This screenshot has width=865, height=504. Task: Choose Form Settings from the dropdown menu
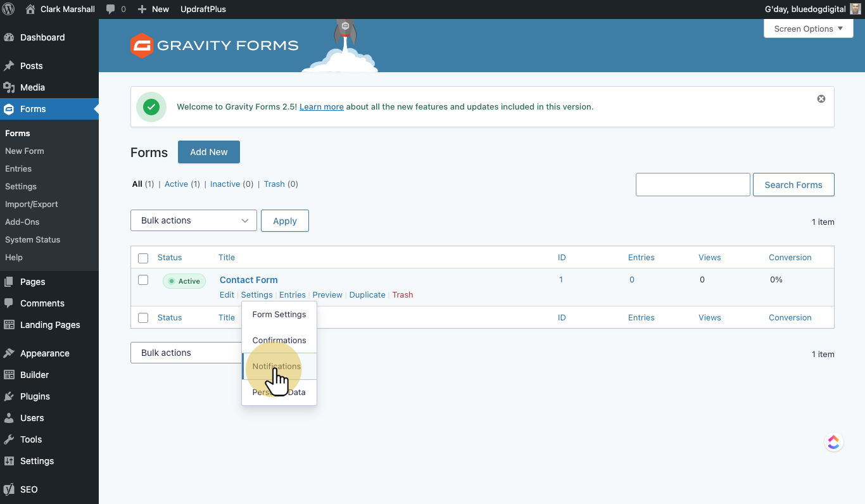tap(279, 314)
